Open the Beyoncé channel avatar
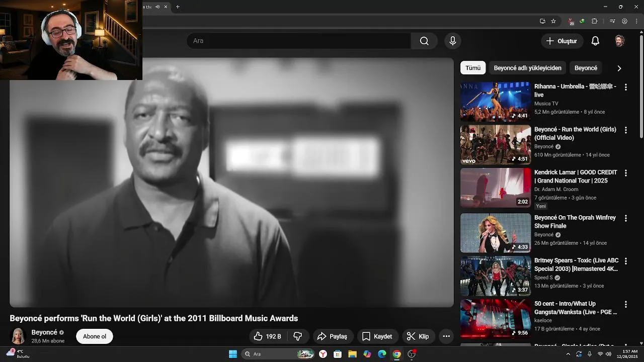644x362 pixels. click(x=18, y=336)
